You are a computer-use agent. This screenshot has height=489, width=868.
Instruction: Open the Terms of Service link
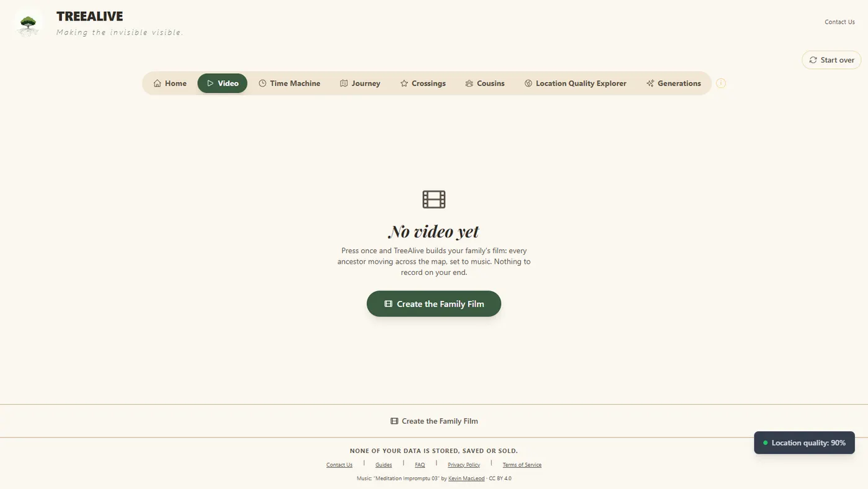point(522,465)
